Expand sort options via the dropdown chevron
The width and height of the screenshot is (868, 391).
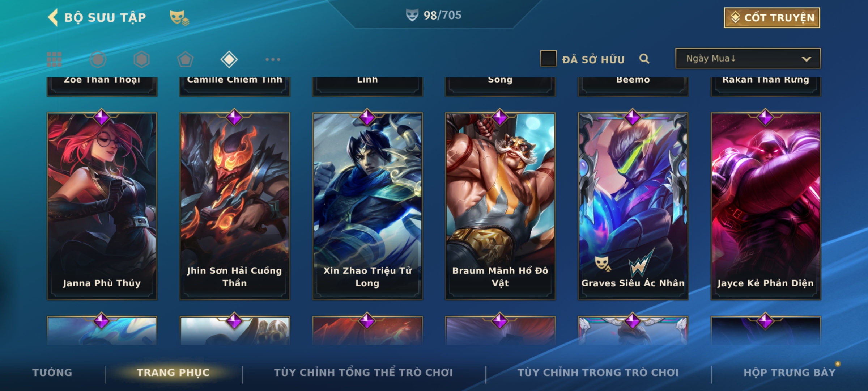[x=806, y=59]
